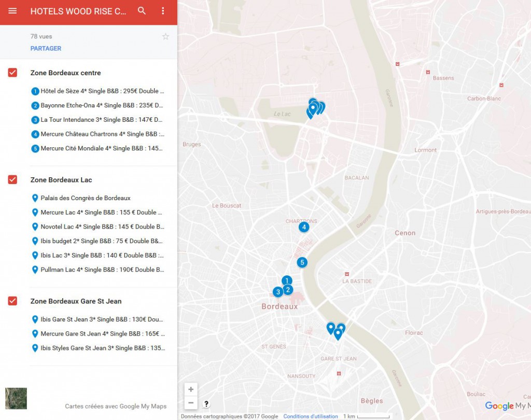Image resolution: width=531 pixels, height=420 pixels.
Task: Click the LA BASTIDE transit icon
Action: coord(347,274)
